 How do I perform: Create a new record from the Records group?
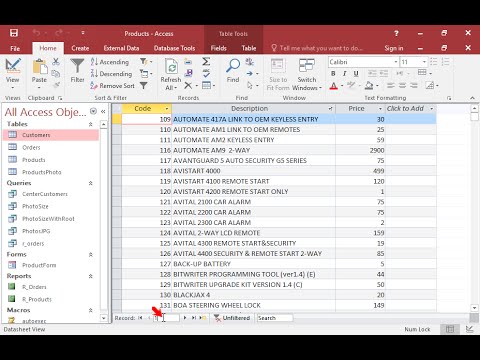click(188, 62)
